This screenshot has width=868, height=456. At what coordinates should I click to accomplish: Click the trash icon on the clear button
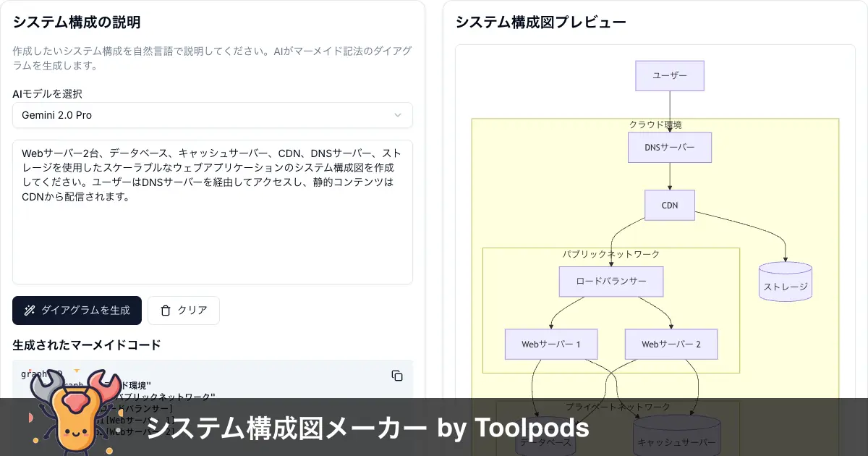[x=166, y=311]
